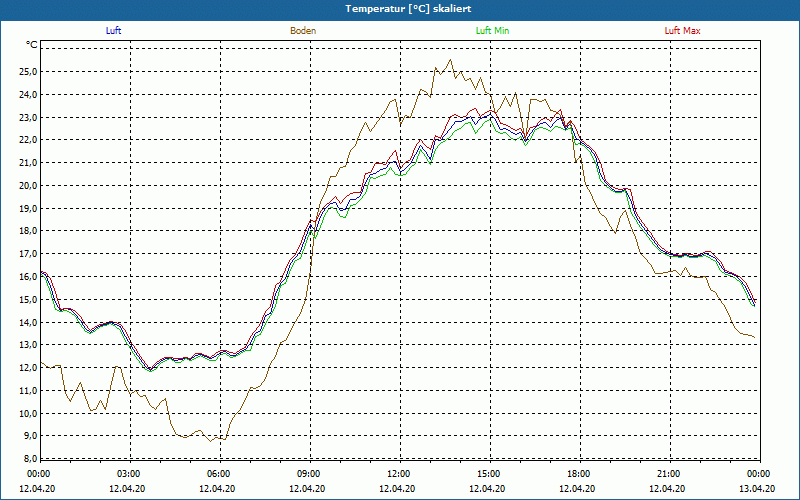Click the 8,0 y-axis value

pos(30,458)
